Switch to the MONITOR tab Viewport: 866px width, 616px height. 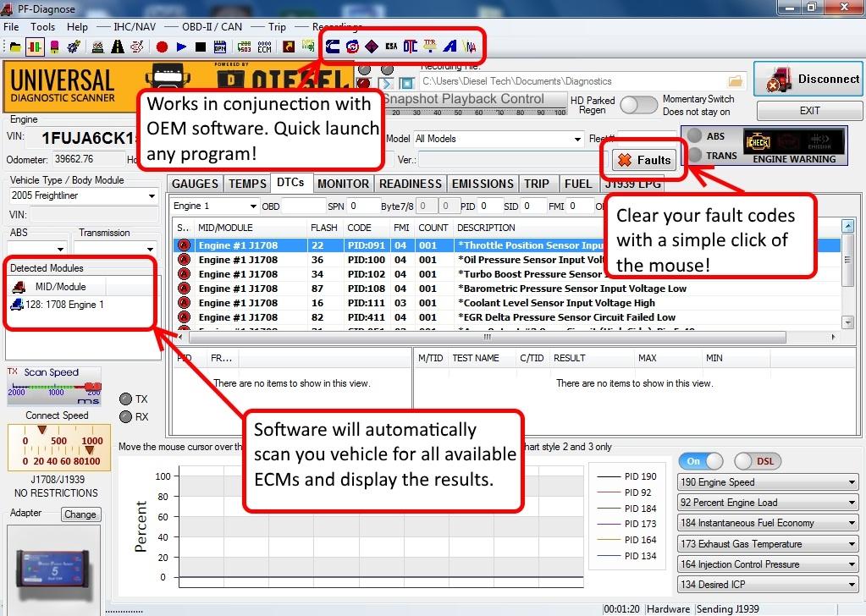[x=343, y=184]
